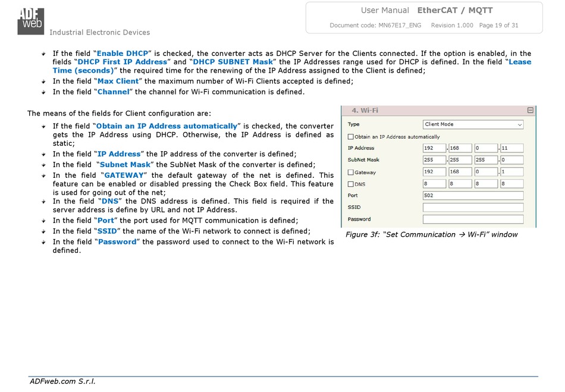
Task: Click Gateway second octet field 168
Action: [x=460, y=172]
